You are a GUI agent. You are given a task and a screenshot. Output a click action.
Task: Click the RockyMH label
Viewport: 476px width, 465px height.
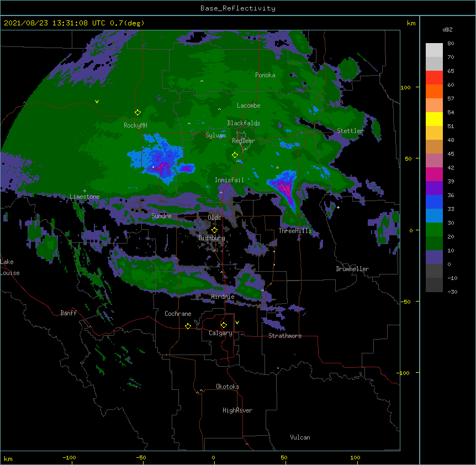click(135, 125)
